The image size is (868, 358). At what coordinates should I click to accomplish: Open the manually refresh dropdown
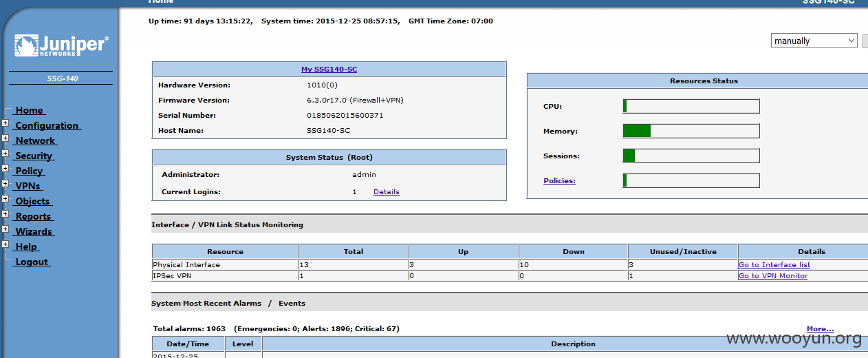click(814, 41)
